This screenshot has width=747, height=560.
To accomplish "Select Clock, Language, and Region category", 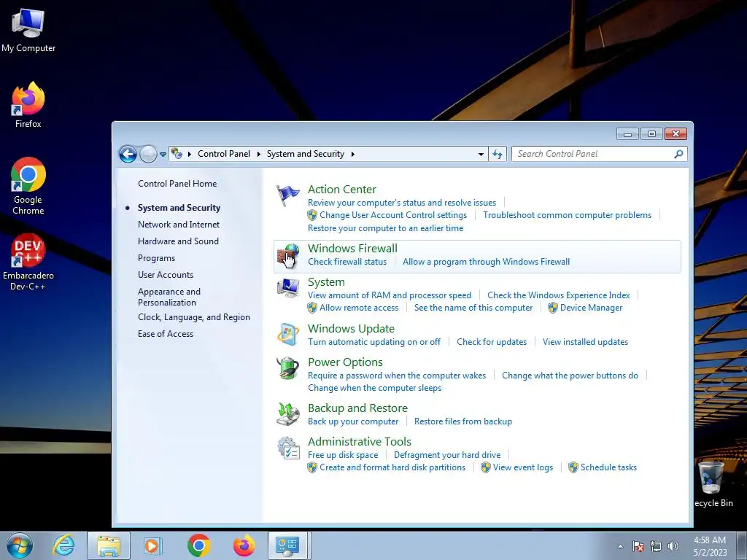I will tap(194, 317).
